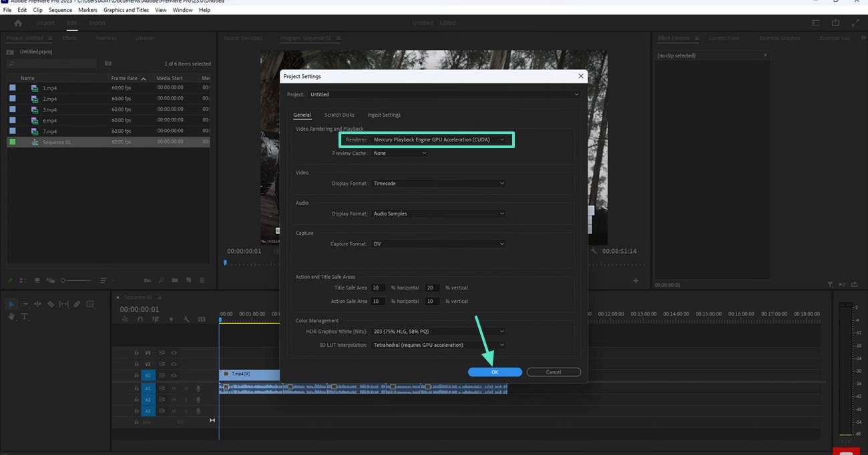Mute audio track A1
Screen dimensions: 868x455
point(174,388)
